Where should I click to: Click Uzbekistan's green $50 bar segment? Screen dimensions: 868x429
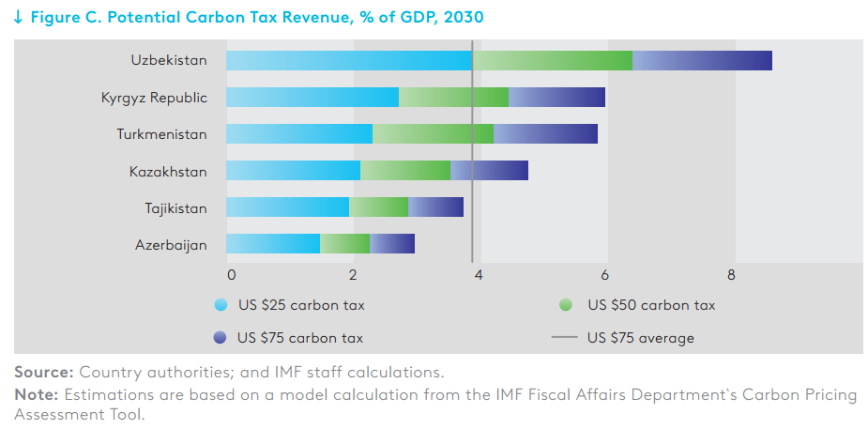tap(552, 60)
